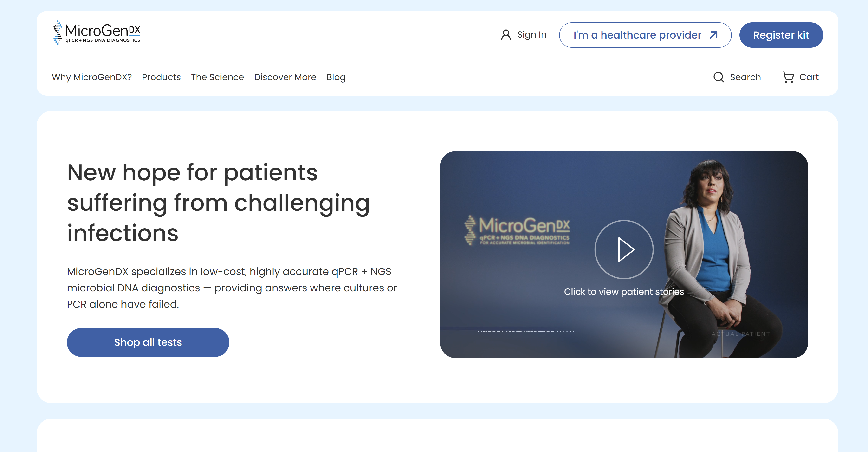Click the Search text label
Screen dimensions: 868x452
[x=745, y=77]
